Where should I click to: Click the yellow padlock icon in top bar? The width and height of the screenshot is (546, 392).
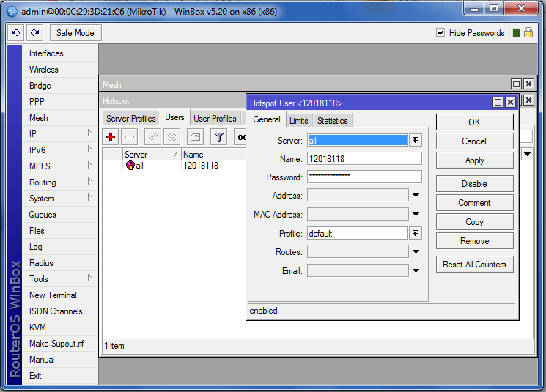coord(528,33)
